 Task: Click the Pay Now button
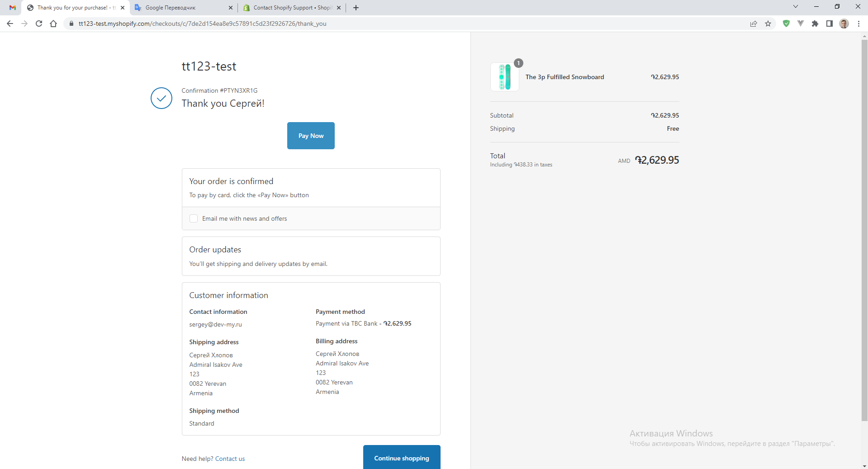tap(311, 136)
